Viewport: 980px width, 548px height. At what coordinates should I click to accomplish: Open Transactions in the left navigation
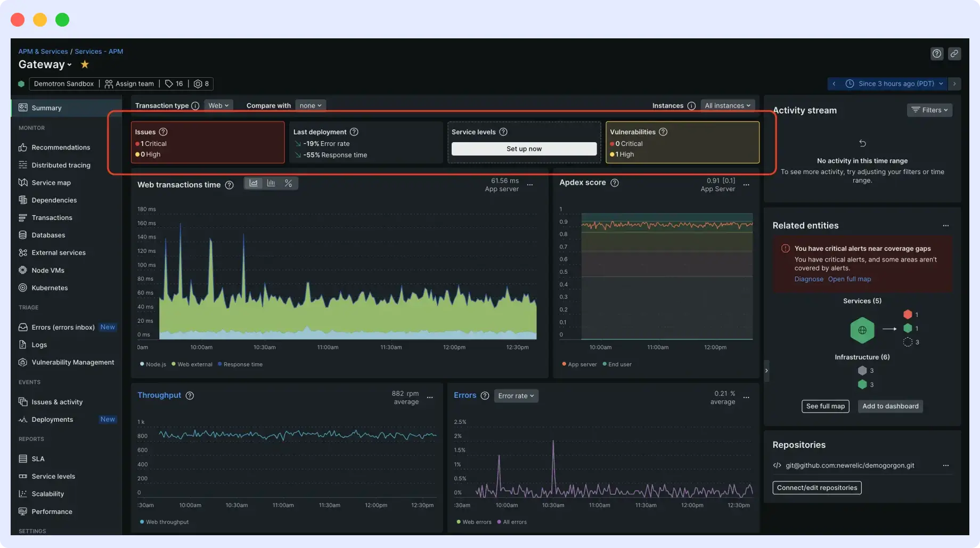tap(52, 218)
